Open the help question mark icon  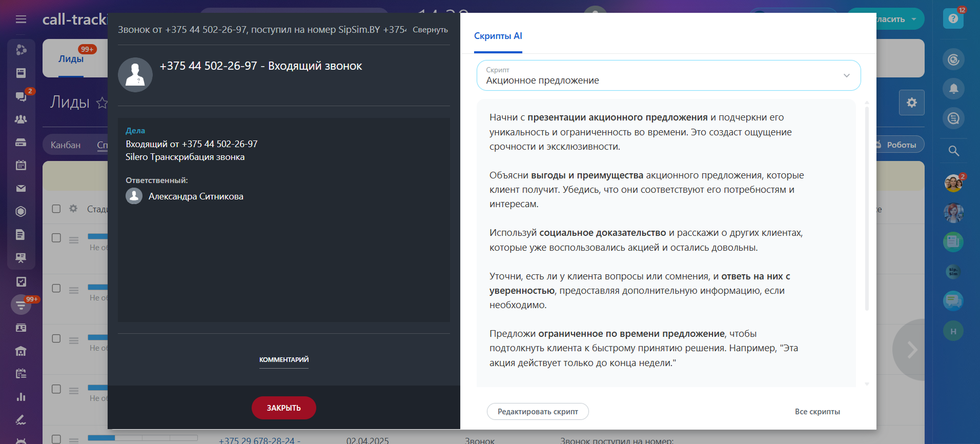pos(953,19)
